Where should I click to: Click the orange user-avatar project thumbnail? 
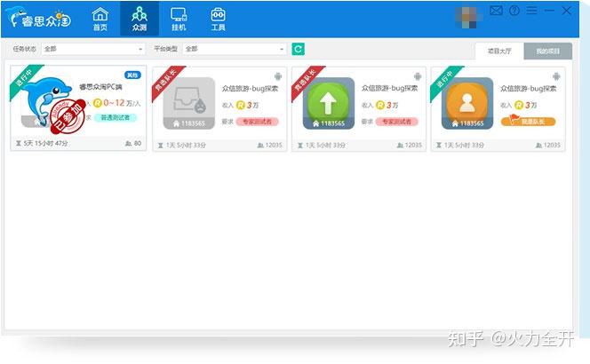coord(470,103)
